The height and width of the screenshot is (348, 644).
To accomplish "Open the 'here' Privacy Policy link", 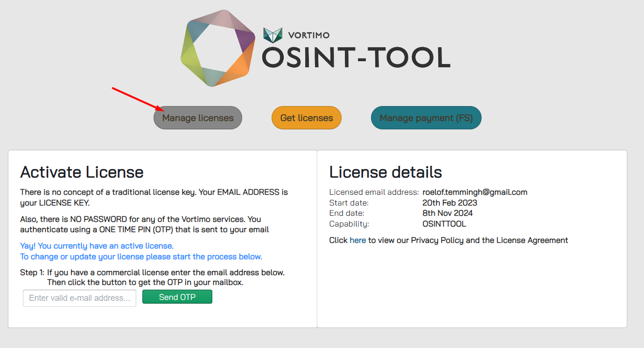I will tap(358, 240).
